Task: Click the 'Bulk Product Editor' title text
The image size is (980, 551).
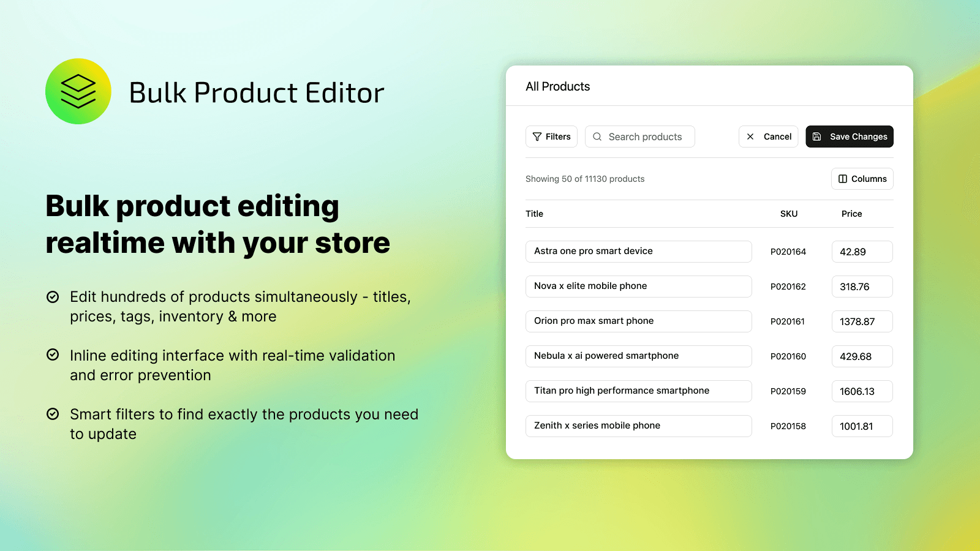Action: pyautogui.click(x=257, y=92)
